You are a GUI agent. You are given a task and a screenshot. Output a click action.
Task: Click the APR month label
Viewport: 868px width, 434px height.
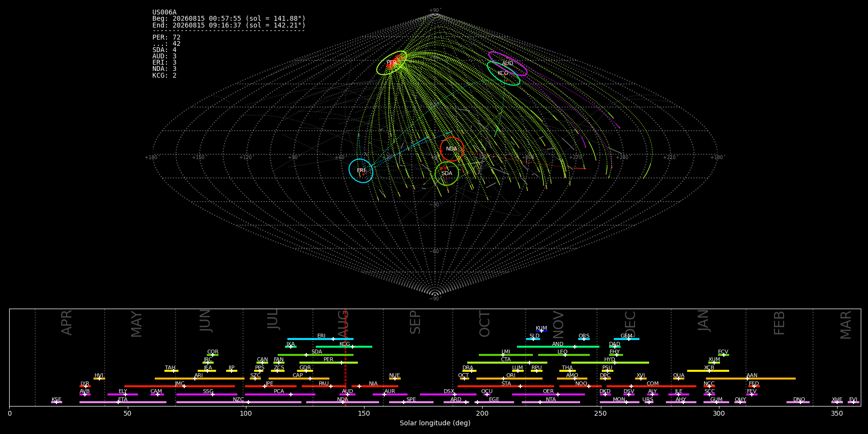coord(67,323)
